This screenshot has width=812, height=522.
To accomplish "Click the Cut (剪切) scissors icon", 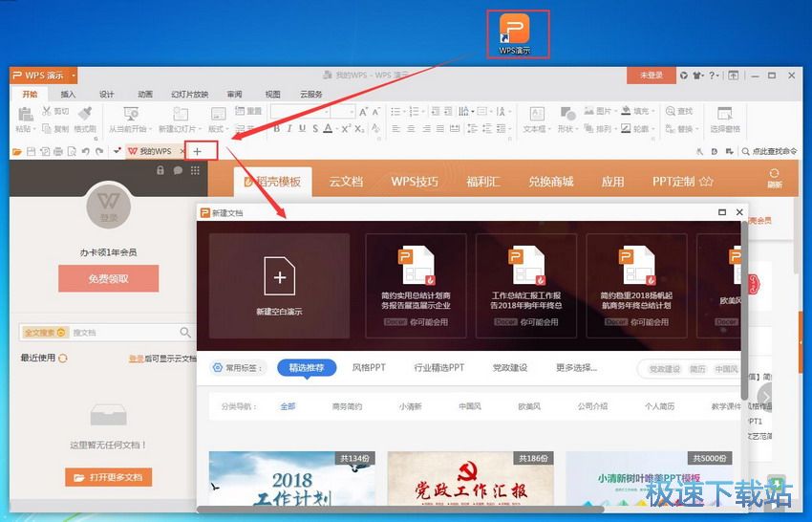I will pos(47,111).
